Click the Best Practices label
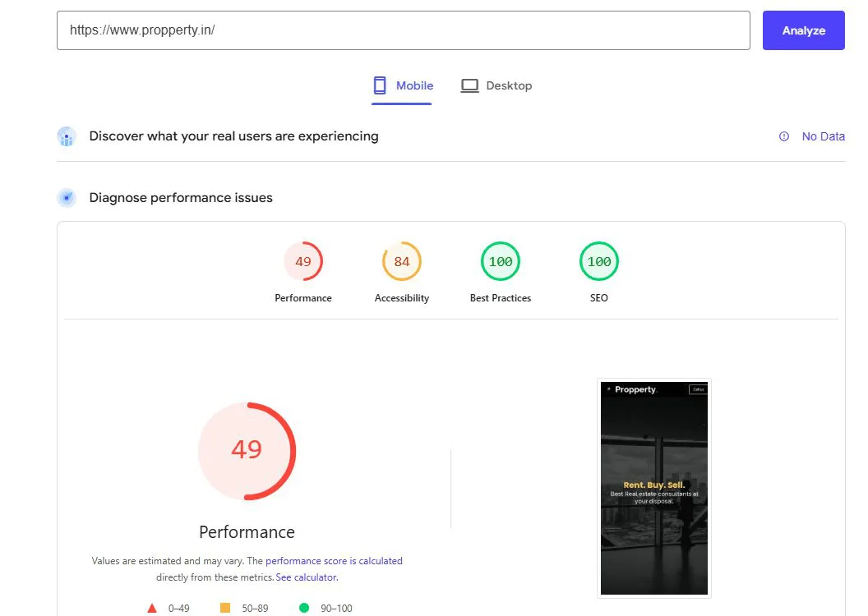The height and width of the screenshot is (616, 868). 501,298
